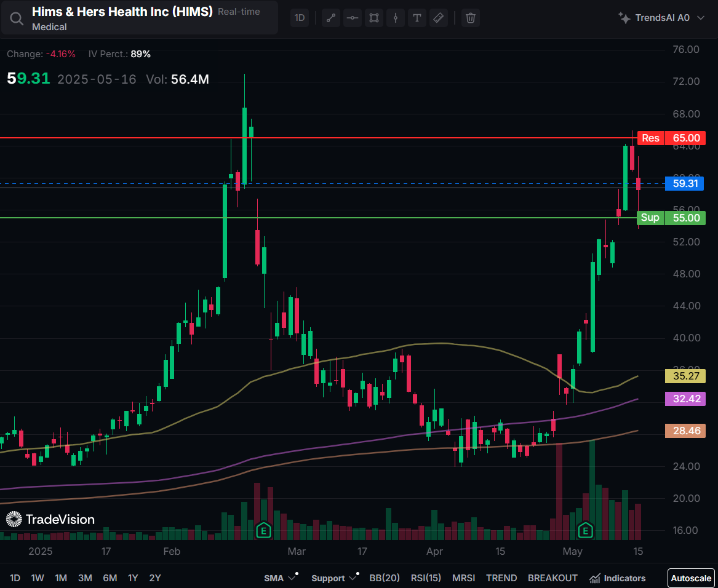This screenshot has width=718, height=588.
Task: Delete drawings with the trash icon
Action: (x=470, y=18)
